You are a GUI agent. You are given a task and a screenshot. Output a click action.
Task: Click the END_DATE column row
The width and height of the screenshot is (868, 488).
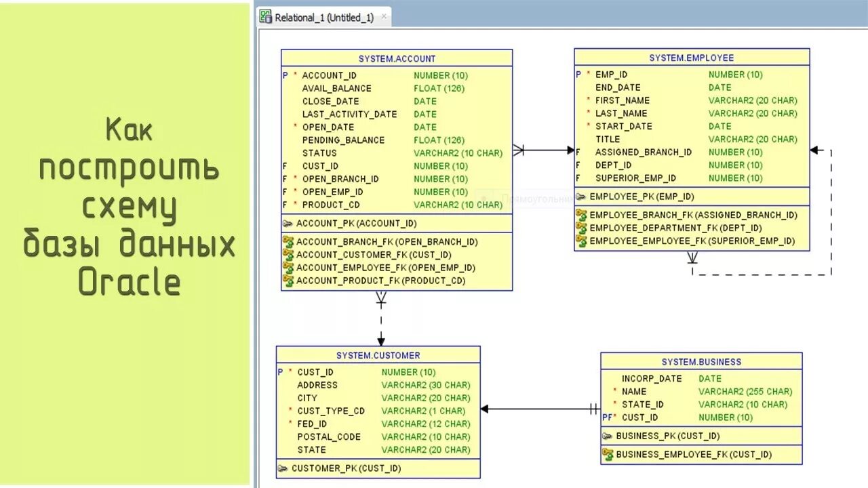(x=692, y=87)
